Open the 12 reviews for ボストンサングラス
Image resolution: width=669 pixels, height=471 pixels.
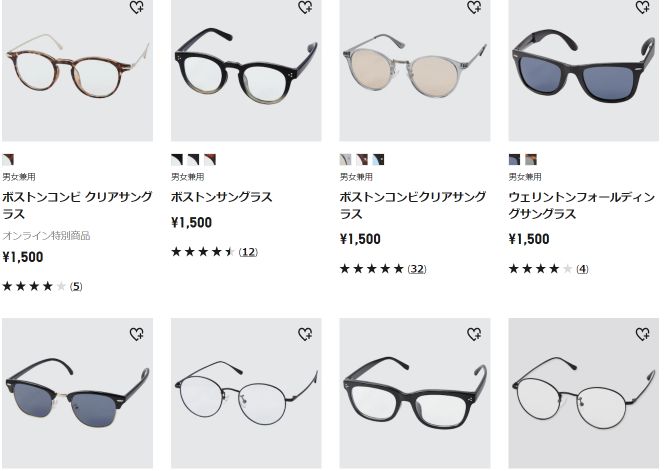pyautogui.click(x=248, y=252)
